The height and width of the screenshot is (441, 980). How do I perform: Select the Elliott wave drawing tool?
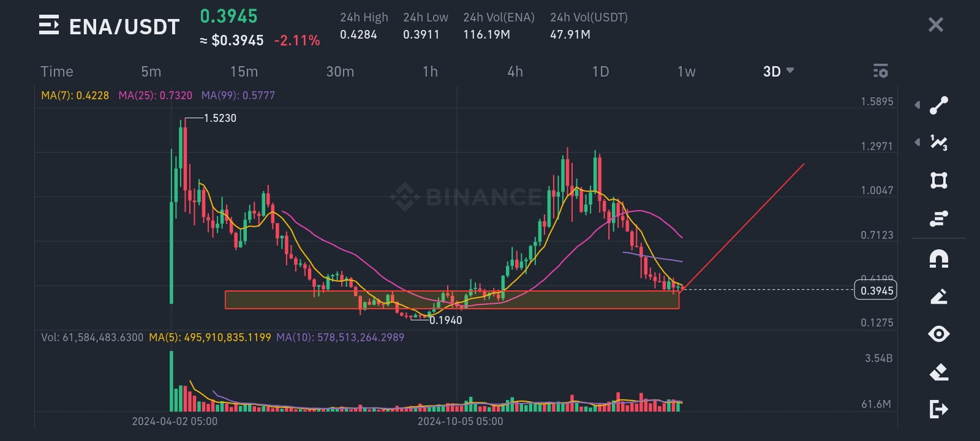[939, 143]
